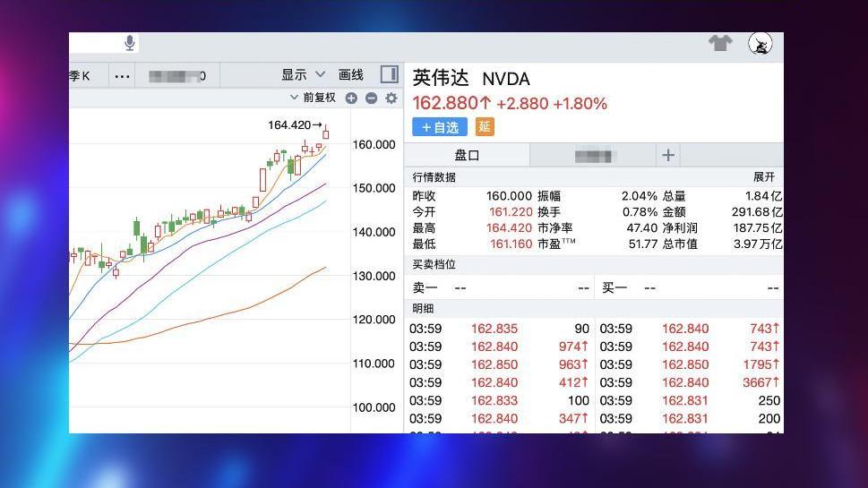
Task: Click the 振幅 value 2.04%
Action: [x=639, y=196]
